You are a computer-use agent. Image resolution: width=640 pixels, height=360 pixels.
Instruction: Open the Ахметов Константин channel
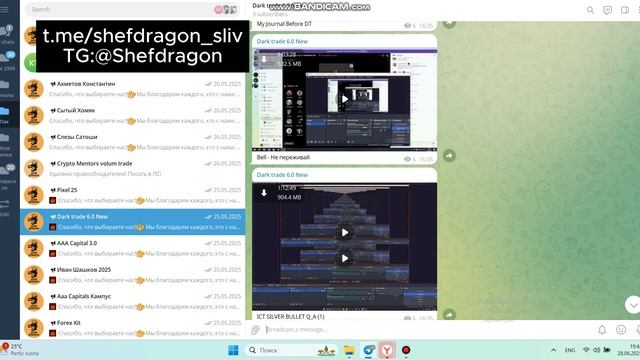click(133, 89)
